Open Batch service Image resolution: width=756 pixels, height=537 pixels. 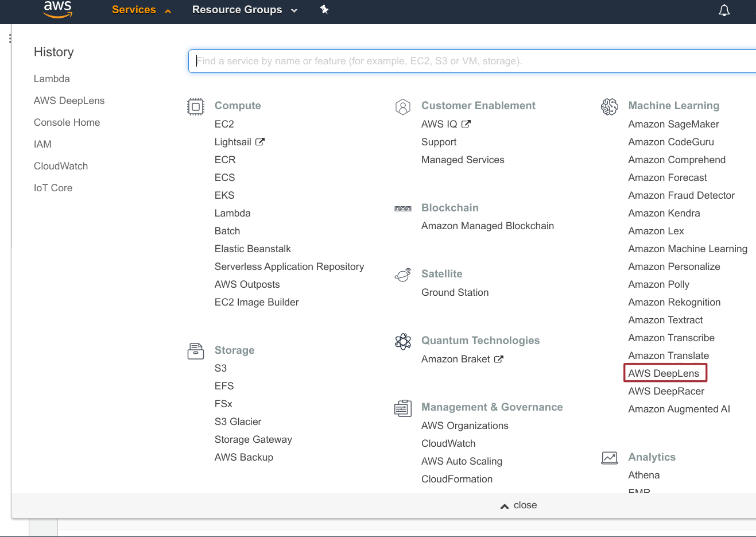227,231
